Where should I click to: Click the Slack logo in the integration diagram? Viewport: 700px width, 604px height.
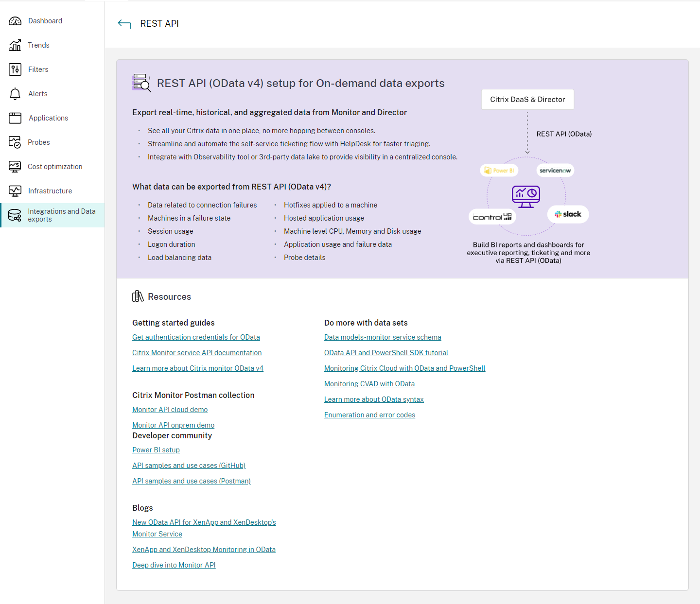568,214
